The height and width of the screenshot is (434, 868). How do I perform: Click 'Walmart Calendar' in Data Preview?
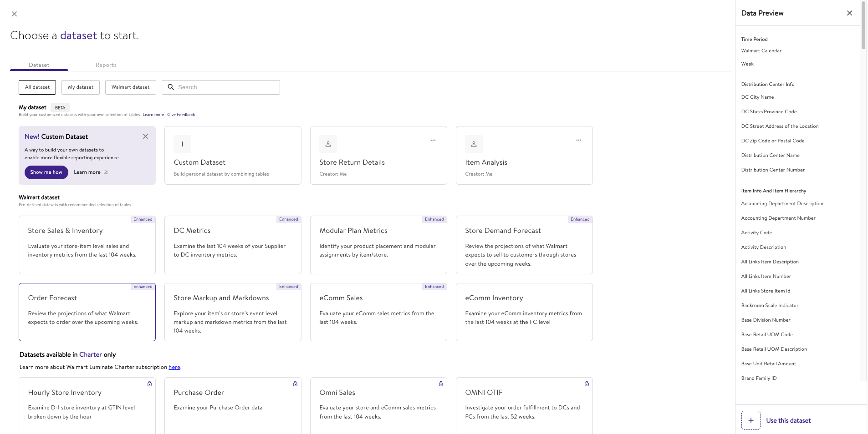[761, 51]
